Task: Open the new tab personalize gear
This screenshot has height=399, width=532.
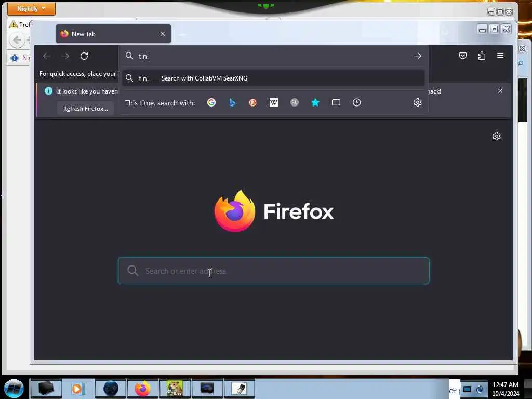Action: pos(497,136)
